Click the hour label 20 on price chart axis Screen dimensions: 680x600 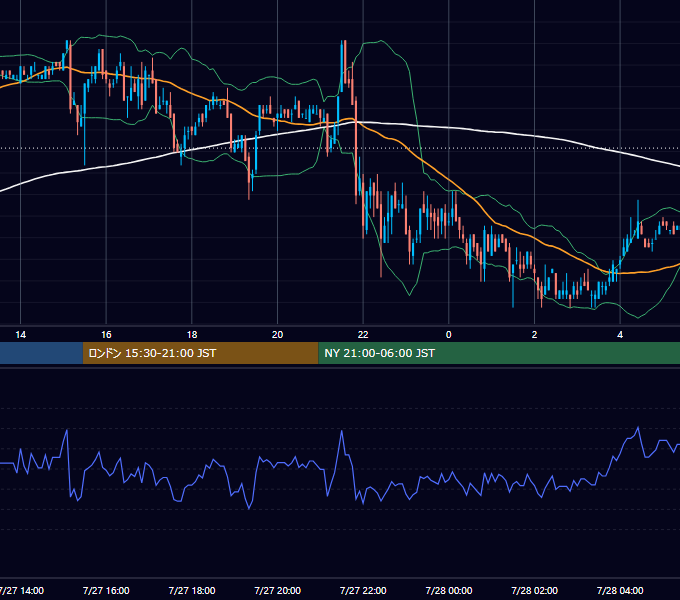[x=278, y=335]
